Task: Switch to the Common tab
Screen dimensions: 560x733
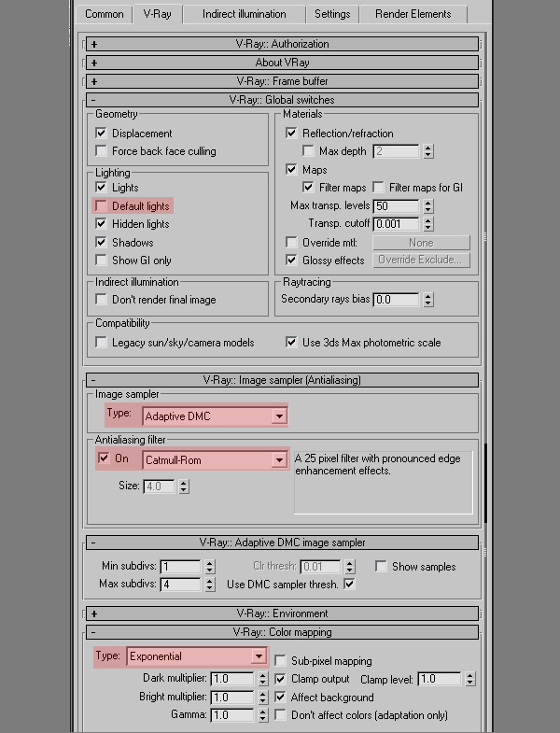Action: pyautogui.click(x=104, y=14)
